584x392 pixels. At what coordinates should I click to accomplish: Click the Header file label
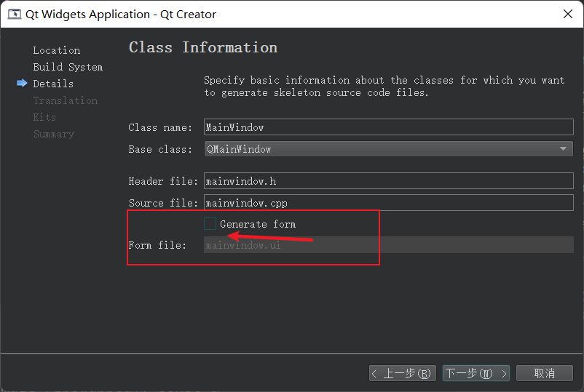click(x=163, y=181)
